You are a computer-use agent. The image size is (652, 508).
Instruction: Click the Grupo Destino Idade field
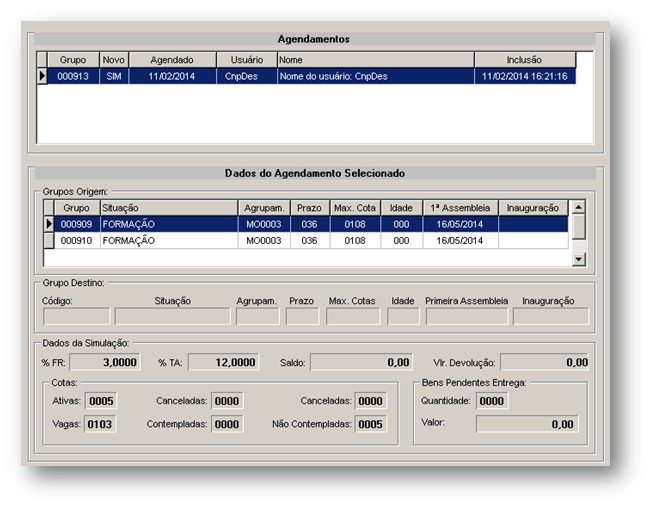pos(403,316)
